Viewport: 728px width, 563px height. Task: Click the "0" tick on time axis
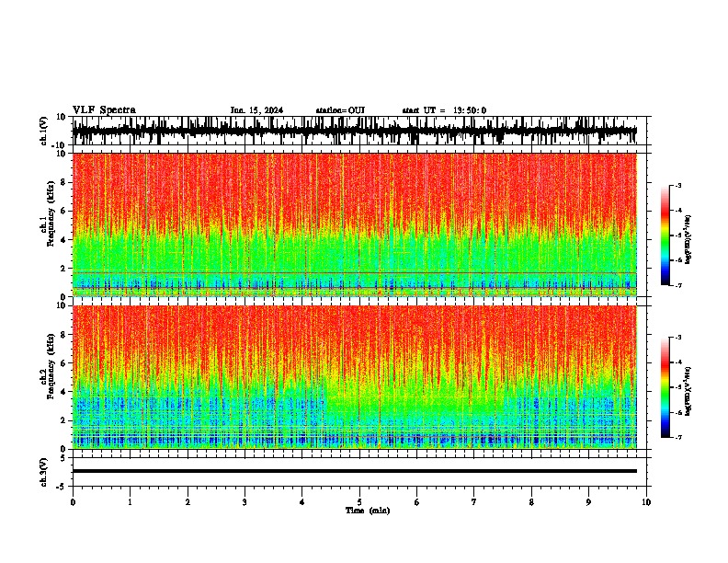73,502
